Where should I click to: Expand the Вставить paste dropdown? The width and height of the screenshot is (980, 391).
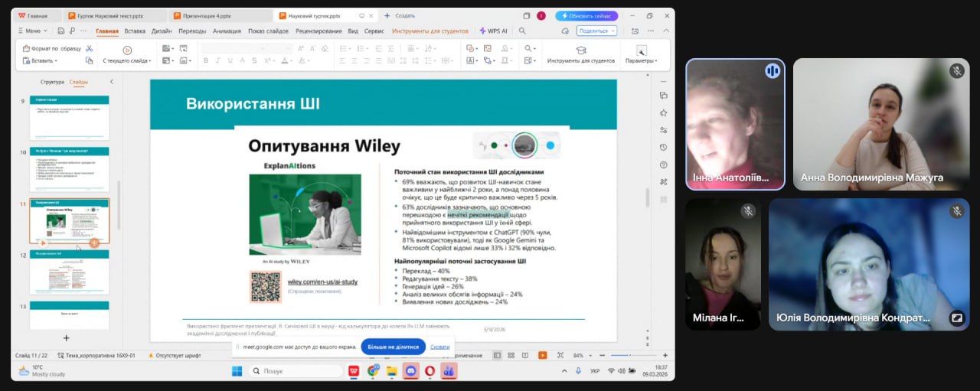pyautogui.click(x=44, y=60)
